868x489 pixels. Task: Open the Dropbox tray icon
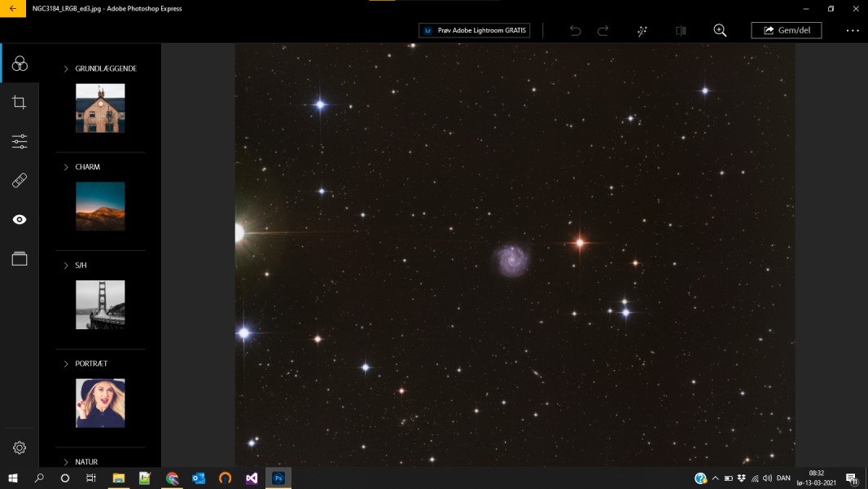(x=742, y=478)
